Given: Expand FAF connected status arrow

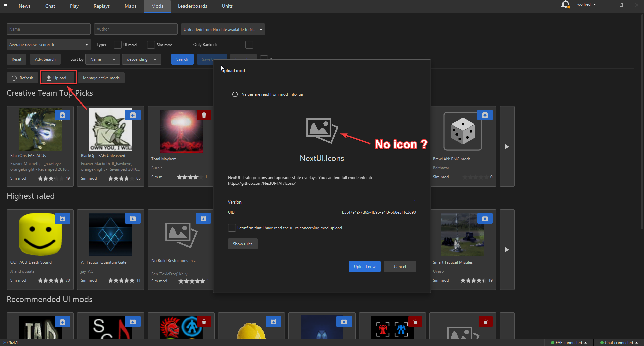Looking at the screenshot, I should pos(586,343).
